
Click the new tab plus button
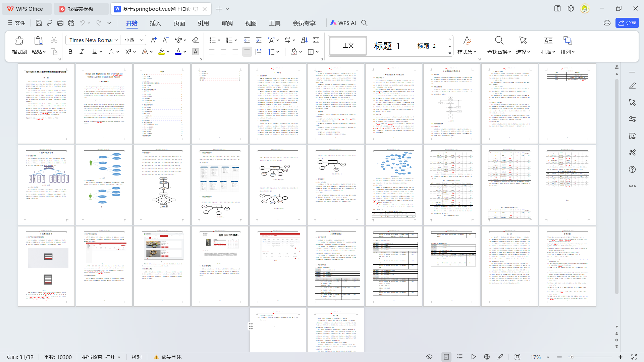pyautogui.click(x=219, y=9)
